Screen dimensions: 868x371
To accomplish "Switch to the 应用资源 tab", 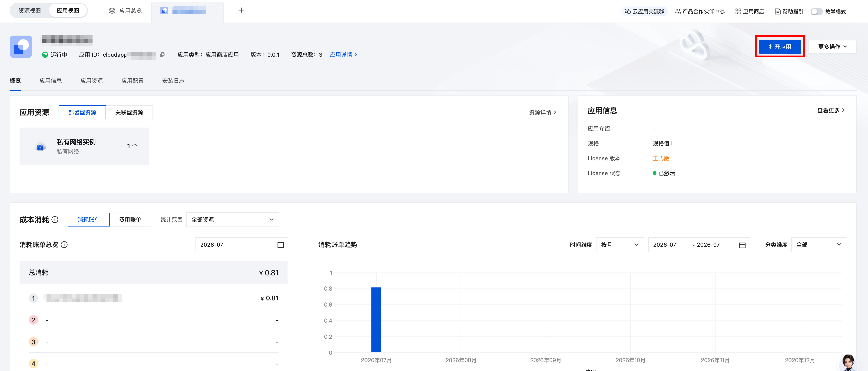I will point(92,81).
